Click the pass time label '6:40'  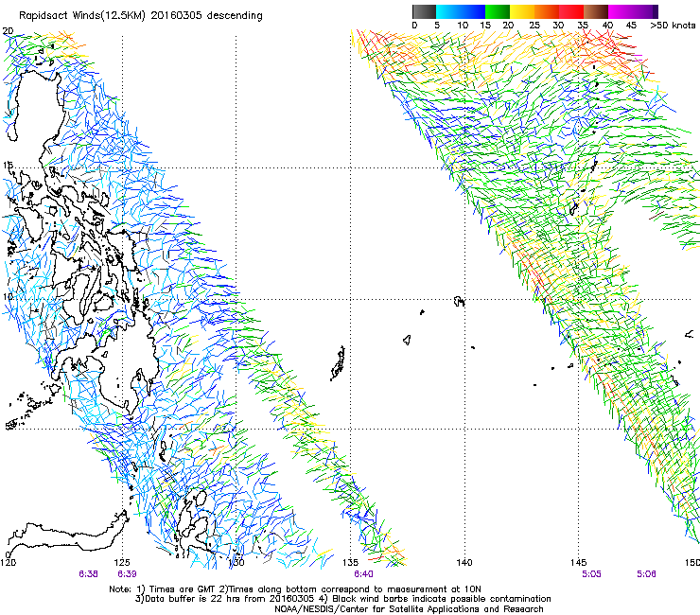point(363,574)
